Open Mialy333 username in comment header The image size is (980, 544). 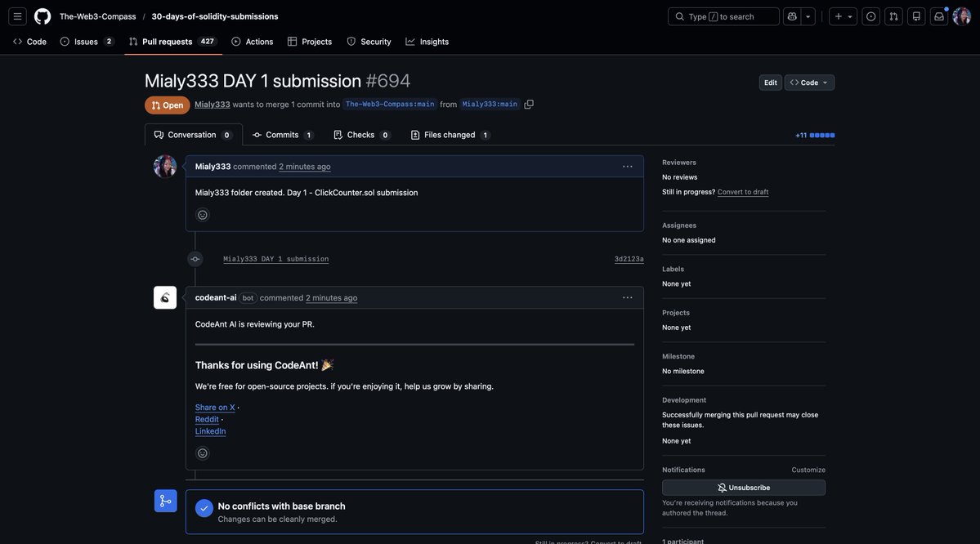point(213,167)
